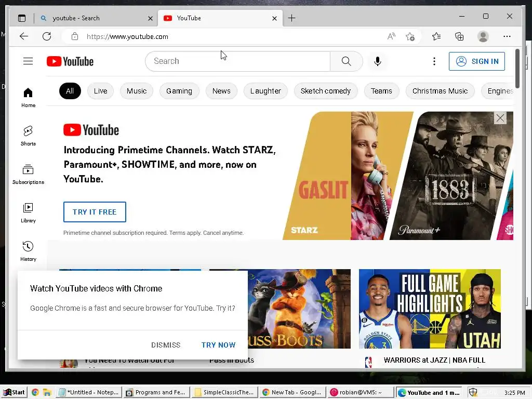Open tab actions menu icon
532x399 pixels.
coord(22,18)
